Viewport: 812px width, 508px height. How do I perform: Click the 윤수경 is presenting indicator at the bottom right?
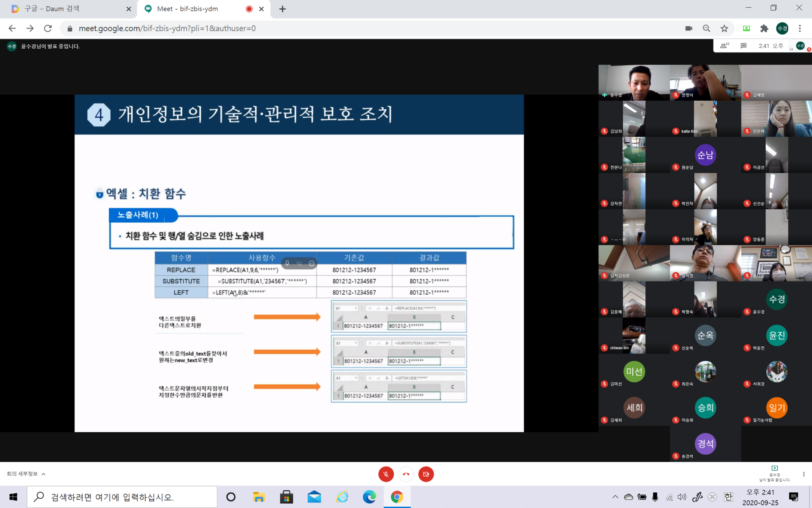774,474
